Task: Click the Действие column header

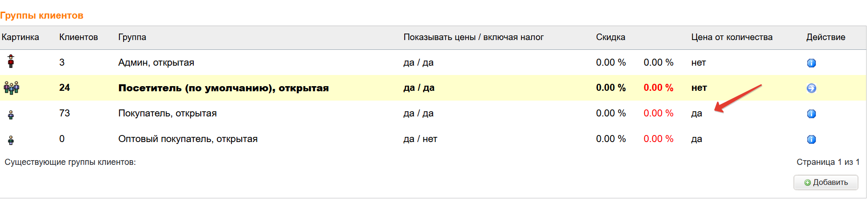Action: [825, 37]
